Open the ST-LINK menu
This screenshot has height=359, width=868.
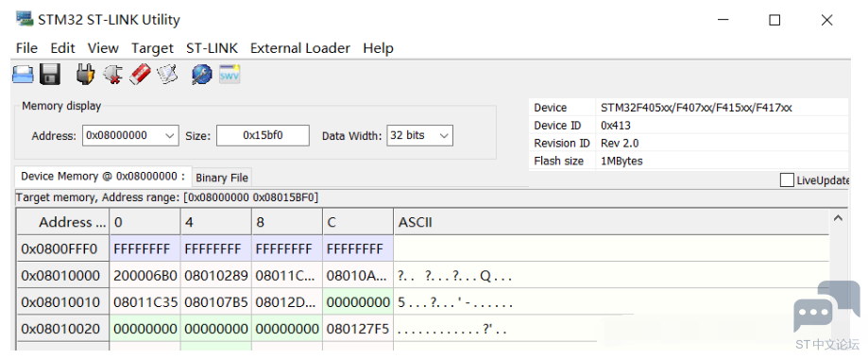212,48
